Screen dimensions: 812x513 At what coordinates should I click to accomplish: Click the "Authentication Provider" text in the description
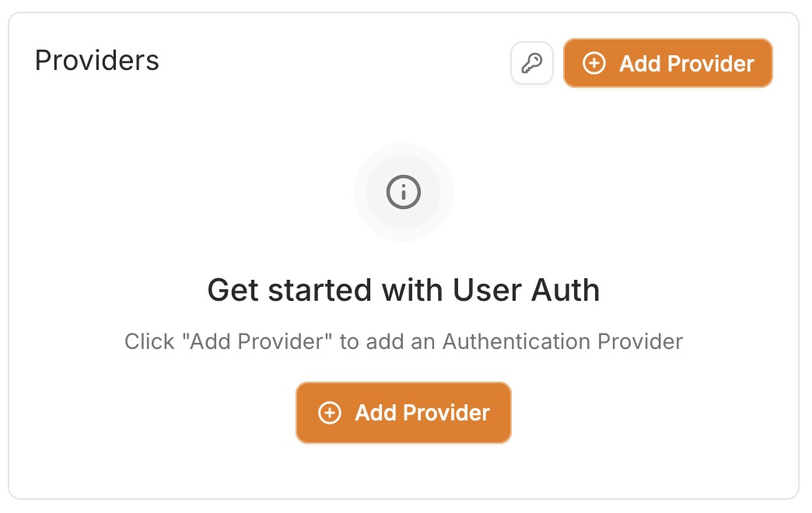click(x=562, y=341)
